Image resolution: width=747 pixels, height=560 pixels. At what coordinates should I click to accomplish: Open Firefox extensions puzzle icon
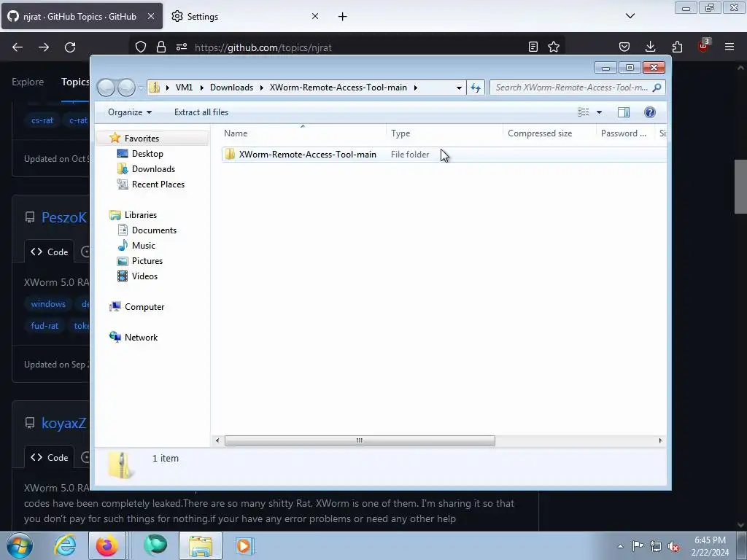pyautogui.click(x=677, y=47)
